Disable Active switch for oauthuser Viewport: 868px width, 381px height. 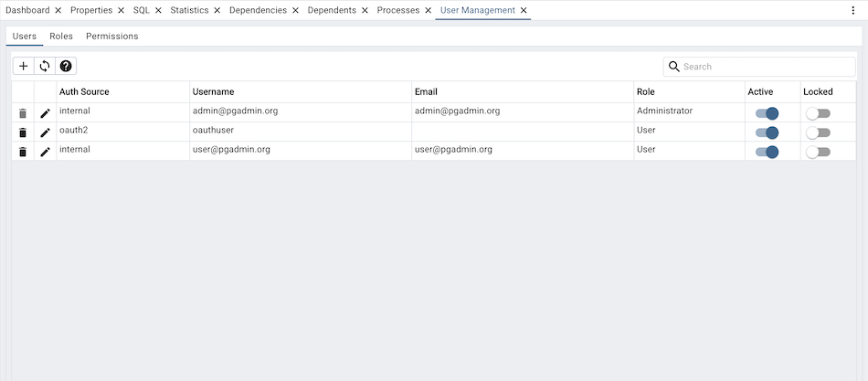[767, 132]
